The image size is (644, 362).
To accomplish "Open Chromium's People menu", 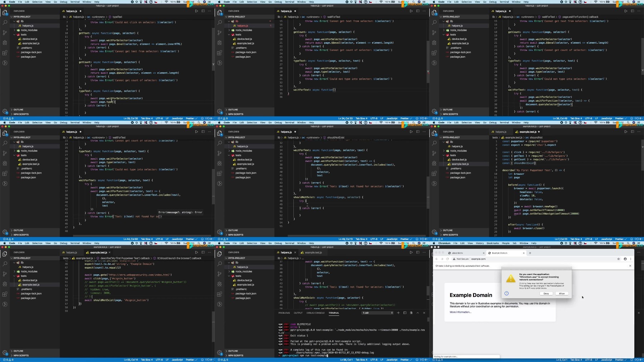I will [506, 243].
